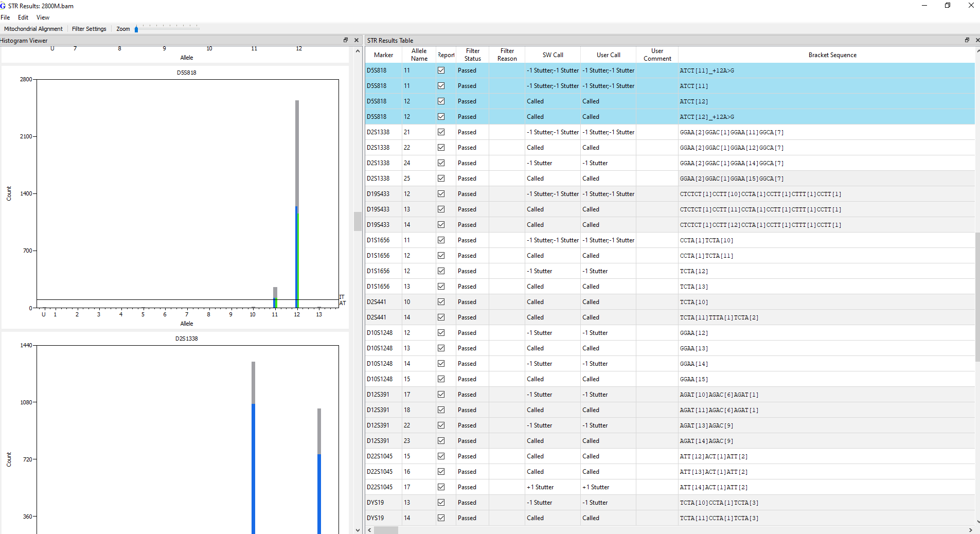Image resolution: width=980 pixels, height=534 pixels.
Task: Select bracket sequence GGAA[2]GGAC[1]GGAA[12]GGCA[7] cell
Action: click(827, 148)
